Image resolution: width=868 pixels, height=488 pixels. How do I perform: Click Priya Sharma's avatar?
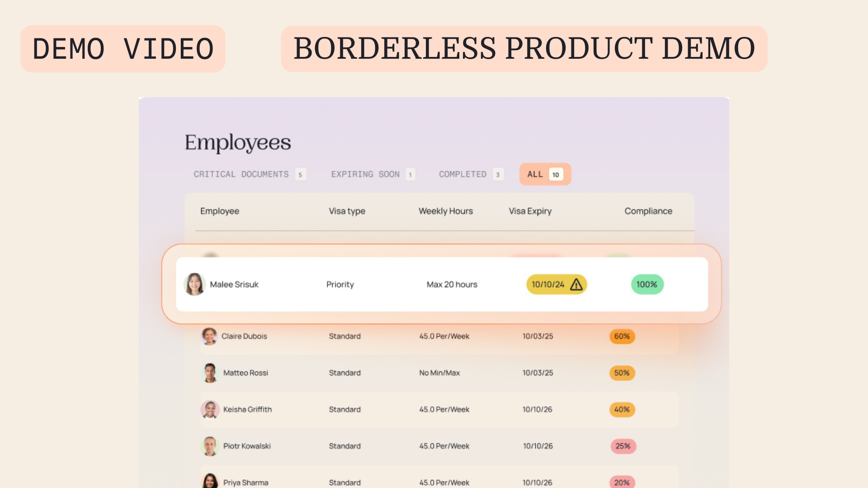(210, 482)
